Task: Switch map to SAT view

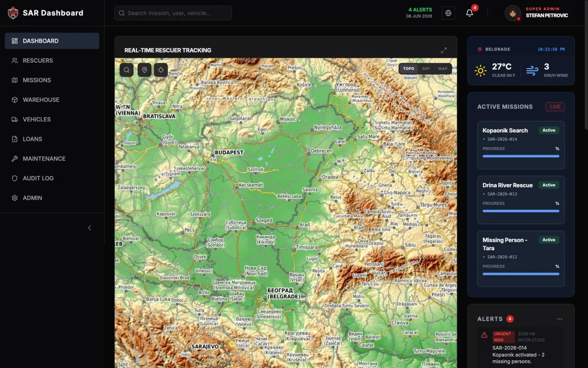Action: [x=426, y=69]
